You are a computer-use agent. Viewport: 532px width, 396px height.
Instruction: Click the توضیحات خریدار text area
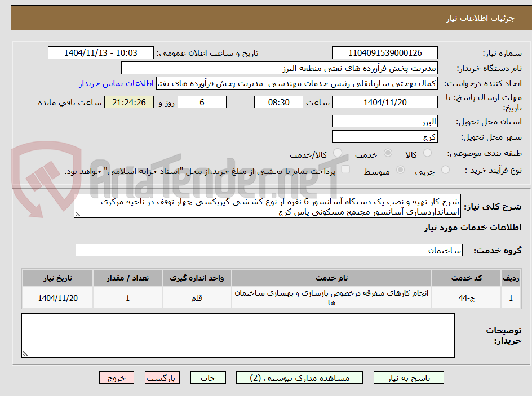pyautogui.click(x=238, y=335)
